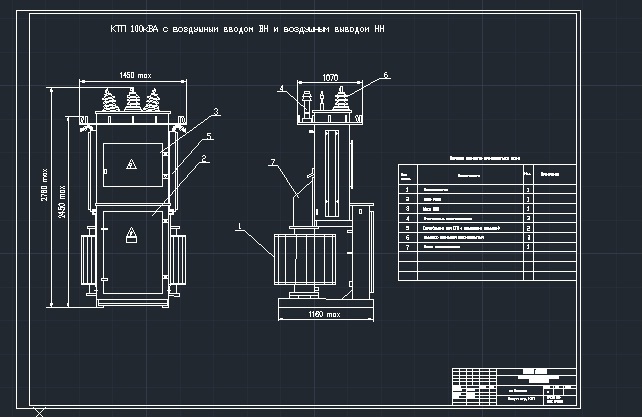Image resolution: width=642 pixels, height=417 pixels.
Task: Click the lower warning triangle symbol on cabinet door
Action: pos(131,235)
